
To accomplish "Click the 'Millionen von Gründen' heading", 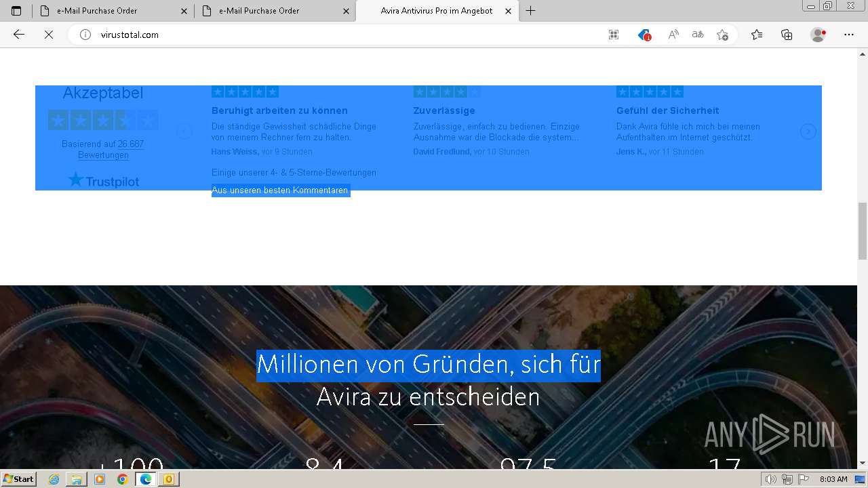I will coord(429,380).
